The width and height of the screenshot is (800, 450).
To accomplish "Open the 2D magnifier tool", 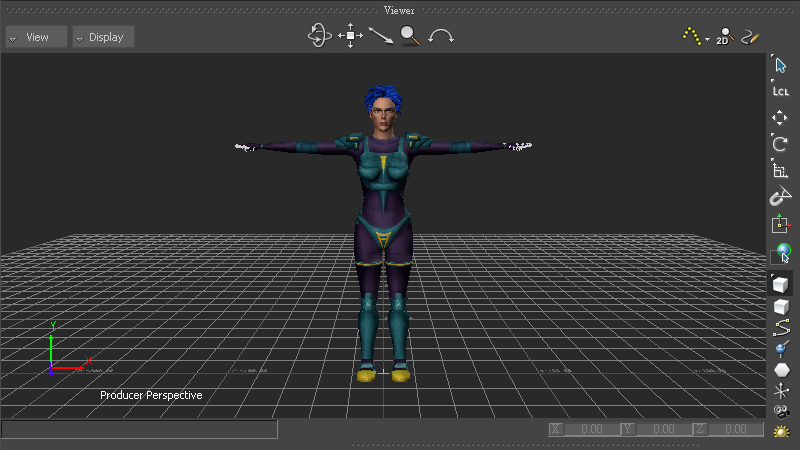I will tap(724, 37).
